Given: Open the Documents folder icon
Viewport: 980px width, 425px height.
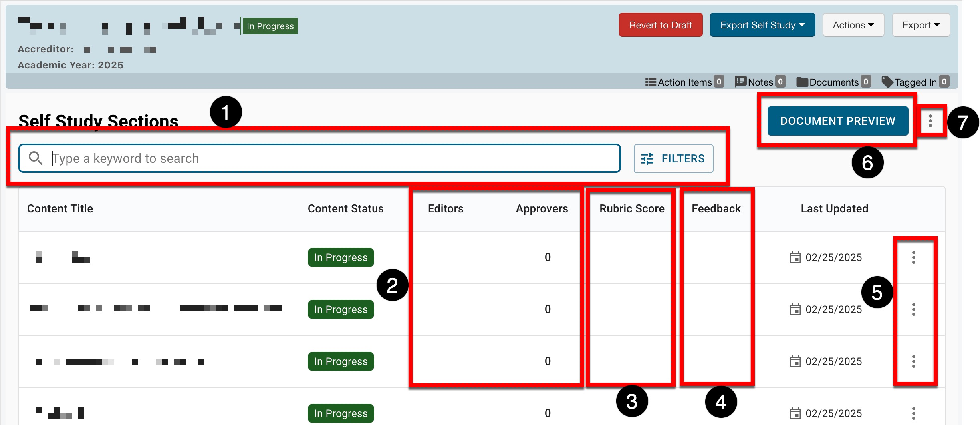Looking at the screenshot, I should tap(802, 82).
